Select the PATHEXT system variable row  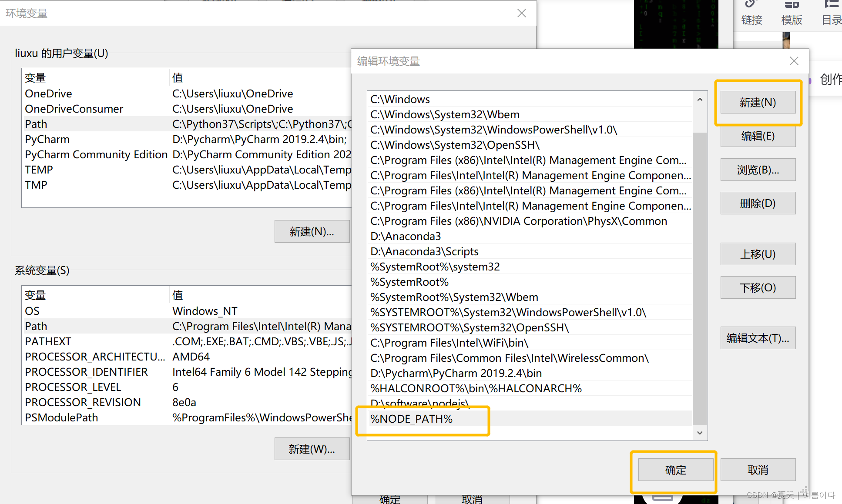[x=48, y=341]
